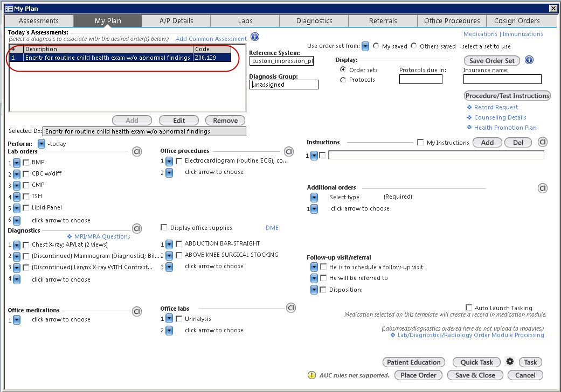Open Additional orders Select type dropdown
Screen dimensions: 561x392
(x=314, y=197)
